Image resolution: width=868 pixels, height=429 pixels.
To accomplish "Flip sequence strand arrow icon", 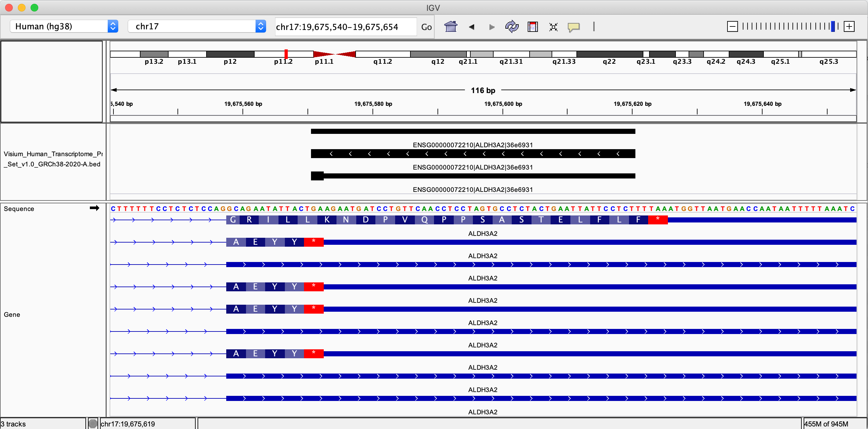I will coord(95,208).
